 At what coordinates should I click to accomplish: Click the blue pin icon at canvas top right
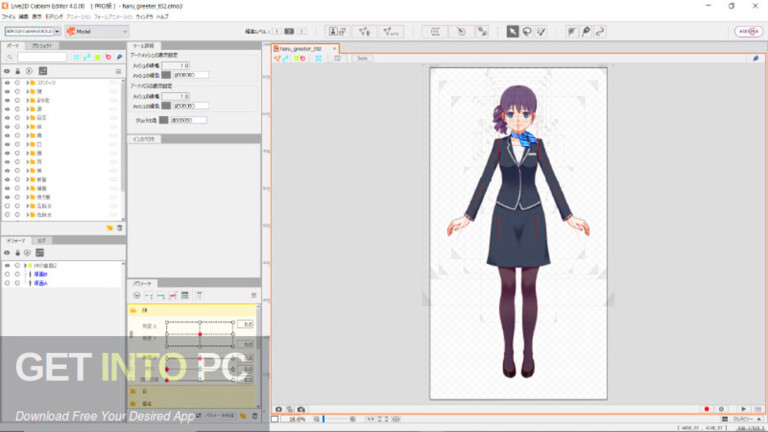(756, 58)
